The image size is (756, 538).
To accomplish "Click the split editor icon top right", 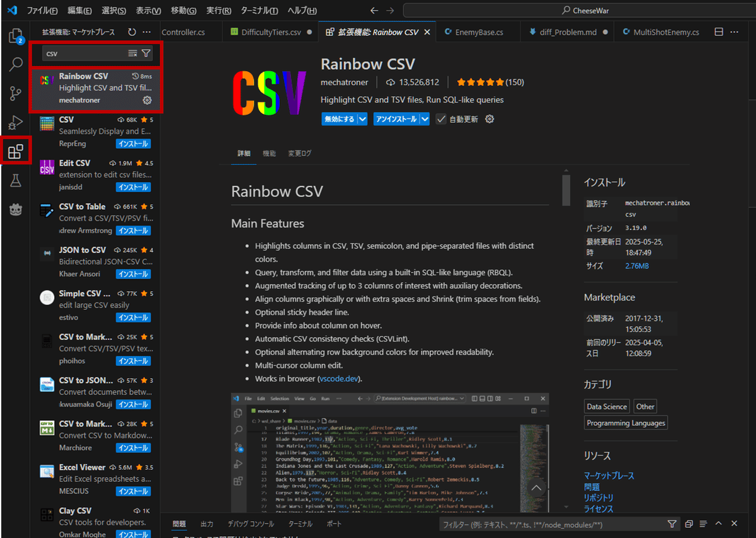I will (718, 31).
